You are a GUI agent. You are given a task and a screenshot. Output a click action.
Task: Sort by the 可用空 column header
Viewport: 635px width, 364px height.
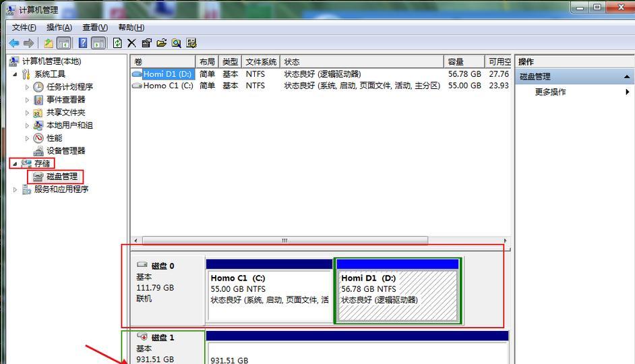[498, 61]
